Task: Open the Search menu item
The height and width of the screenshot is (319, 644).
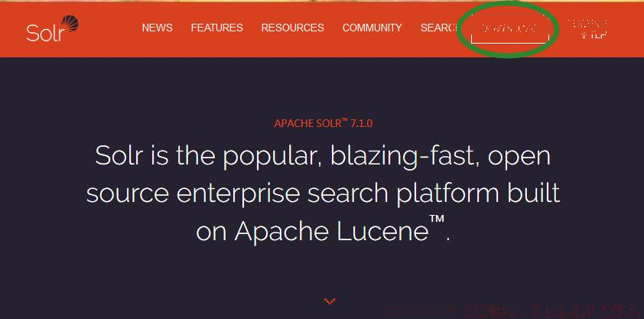Action: point(438,28)
